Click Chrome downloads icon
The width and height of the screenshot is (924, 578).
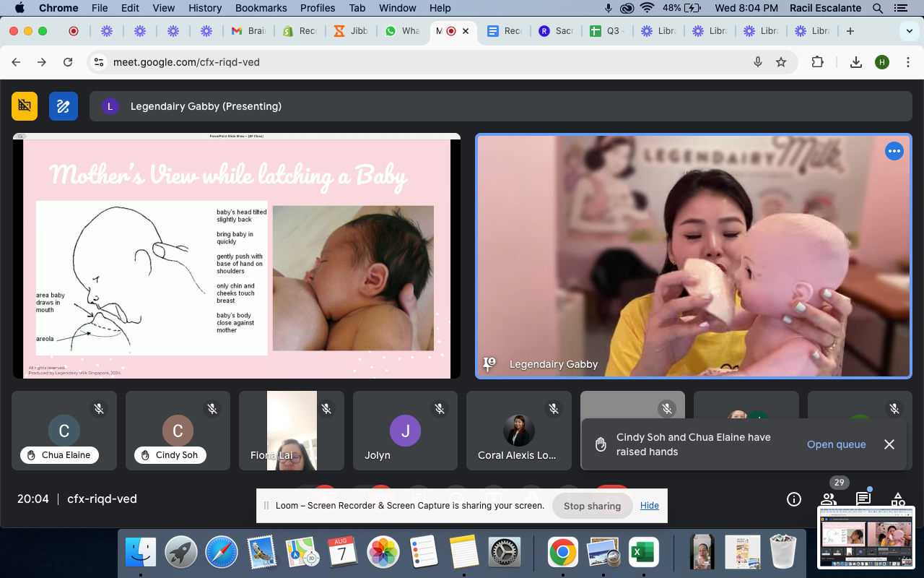click(856, 62)
